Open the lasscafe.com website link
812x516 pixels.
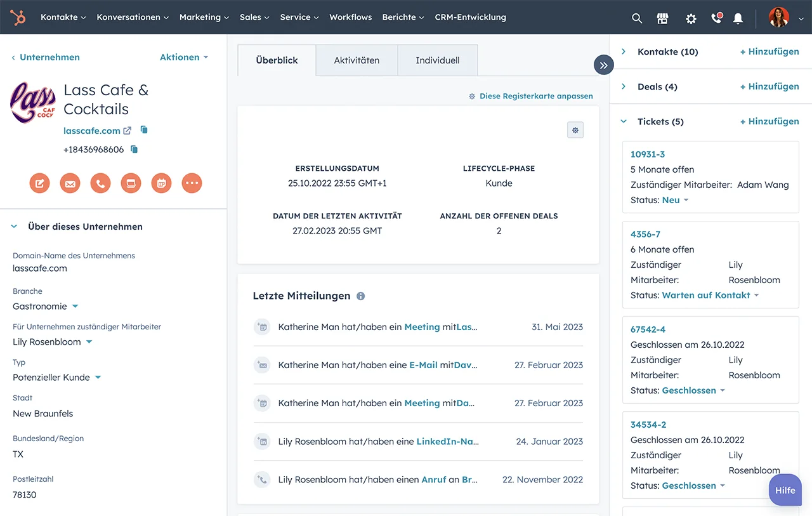(x=92, y=131)
